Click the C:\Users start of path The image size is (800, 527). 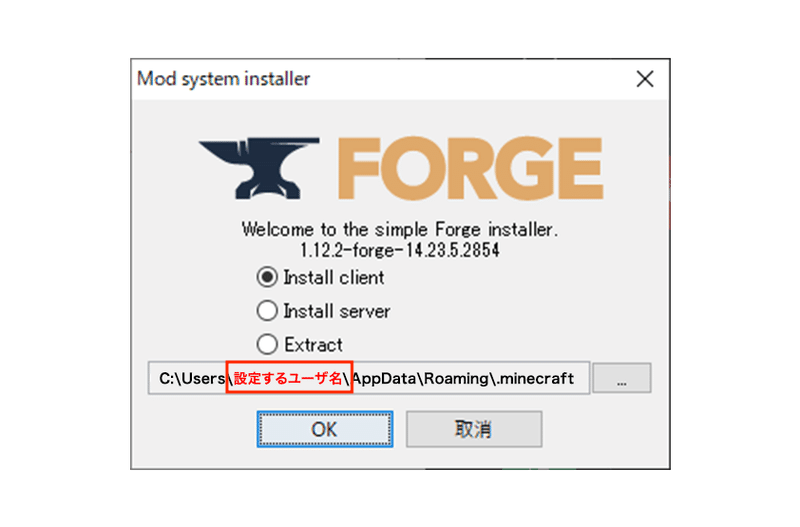click(x=192, y=379)
